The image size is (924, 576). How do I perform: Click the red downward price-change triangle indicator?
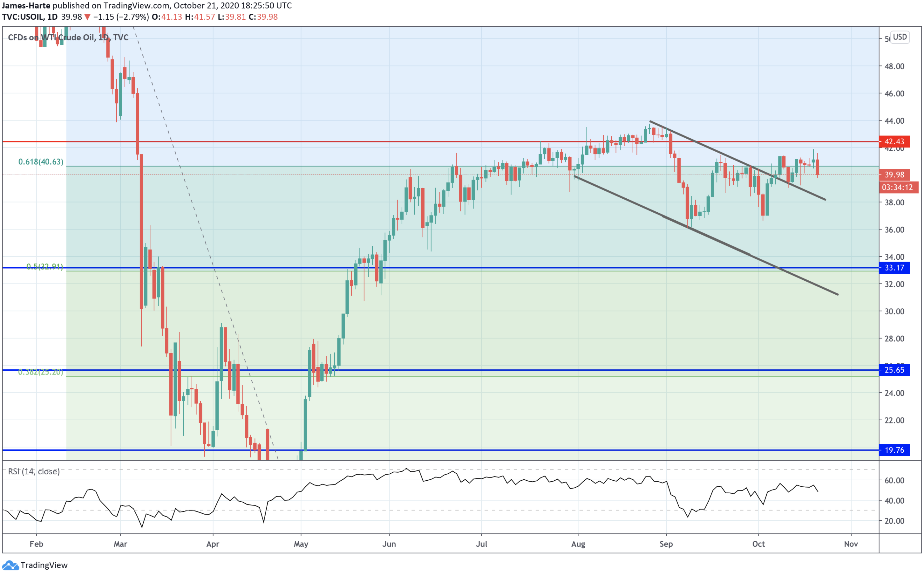[x=87, y=17]
